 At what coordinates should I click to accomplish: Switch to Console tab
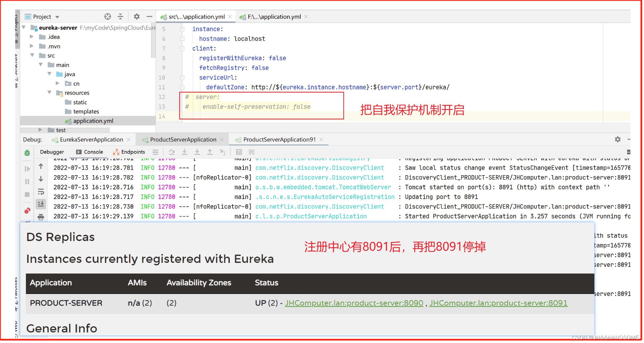pyautogui.click(x=89, y=152)
